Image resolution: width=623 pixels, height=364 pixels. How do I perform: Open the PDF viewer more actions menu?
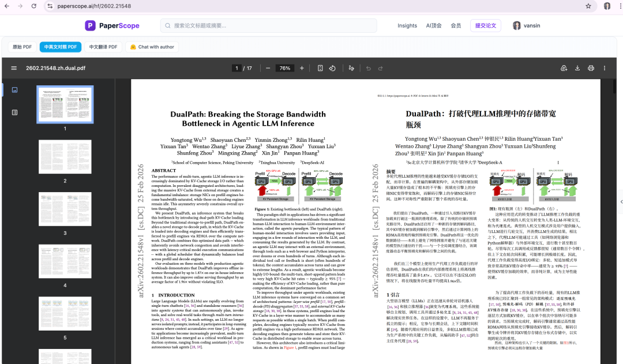coord(605,68)
